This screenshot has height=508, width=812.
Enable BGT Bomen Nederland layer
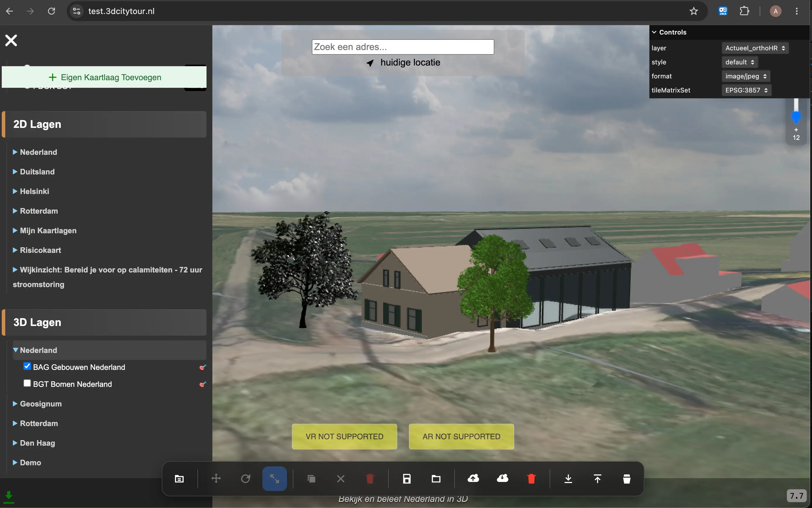(x=27, y=383)
